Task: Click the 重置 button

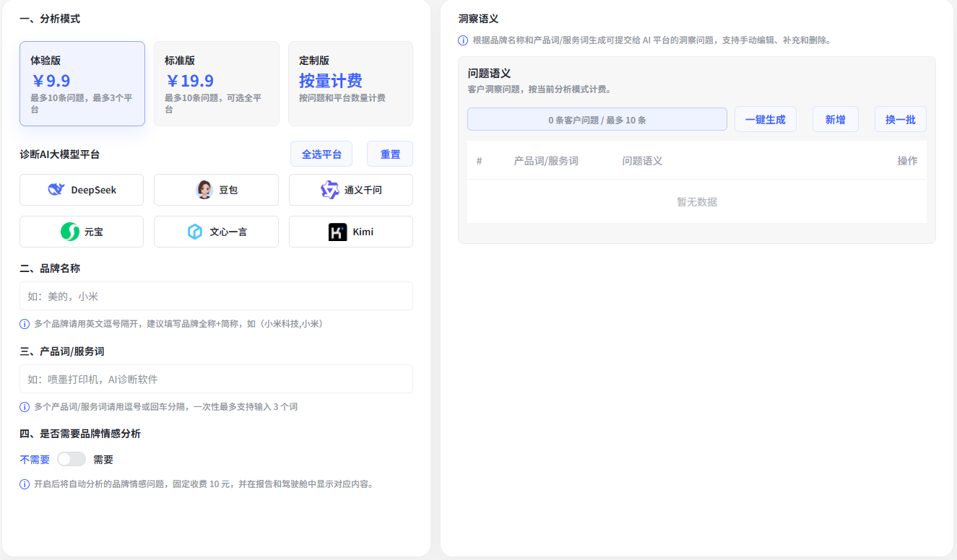Action: (390, 154)
